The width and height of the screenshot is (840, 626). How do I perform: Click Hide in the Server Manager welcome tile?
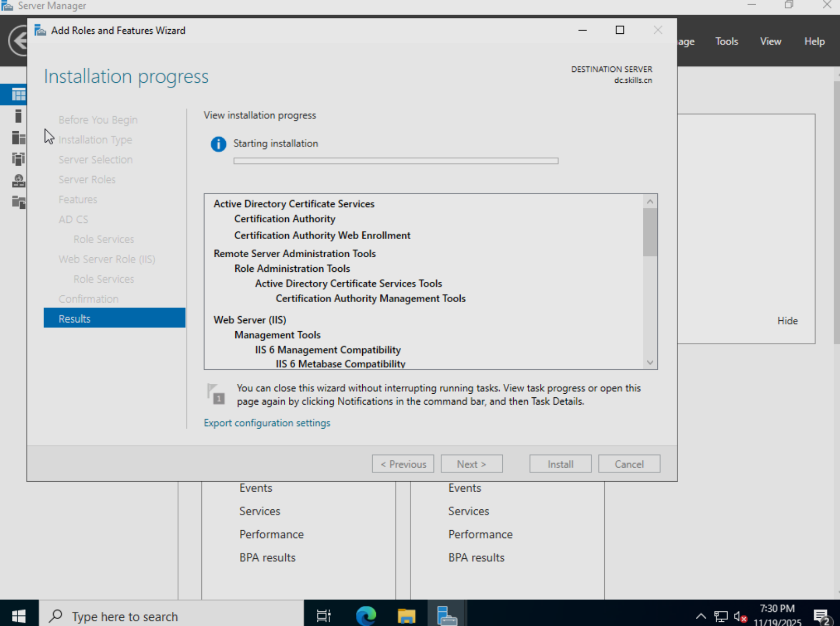(787, 321)
